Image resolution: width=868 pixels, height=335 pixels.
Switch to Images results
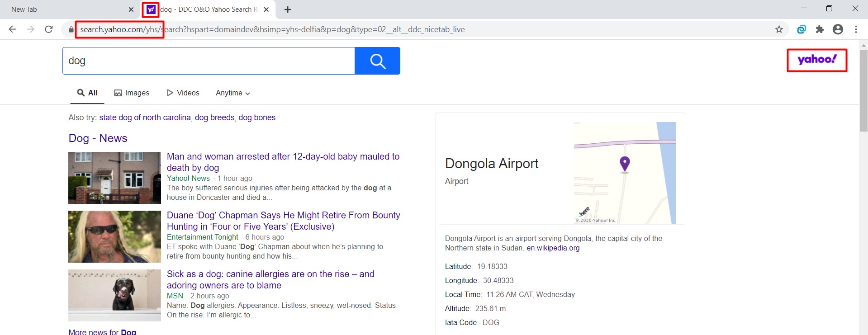(x=132, y=93)
